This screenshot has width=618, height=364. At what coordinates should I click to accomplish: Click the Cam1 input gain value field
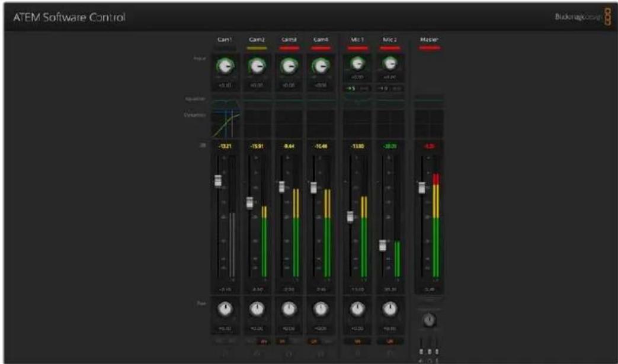pyautogui.click(x=225, y=85)
